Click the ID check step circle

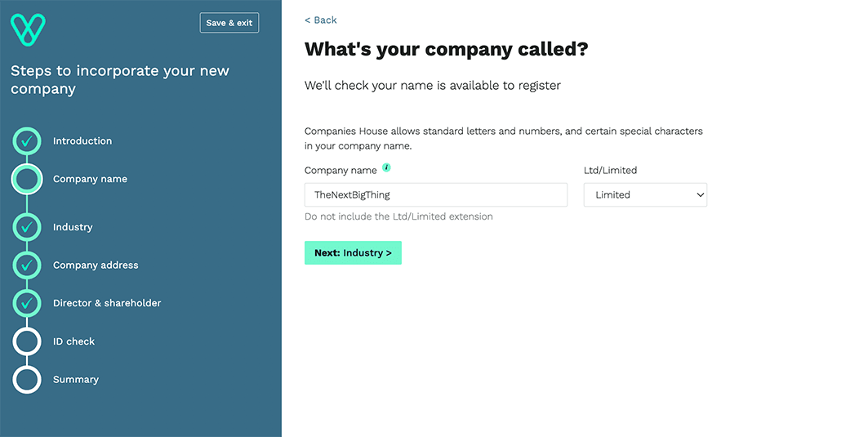click(x=27, y=341)
